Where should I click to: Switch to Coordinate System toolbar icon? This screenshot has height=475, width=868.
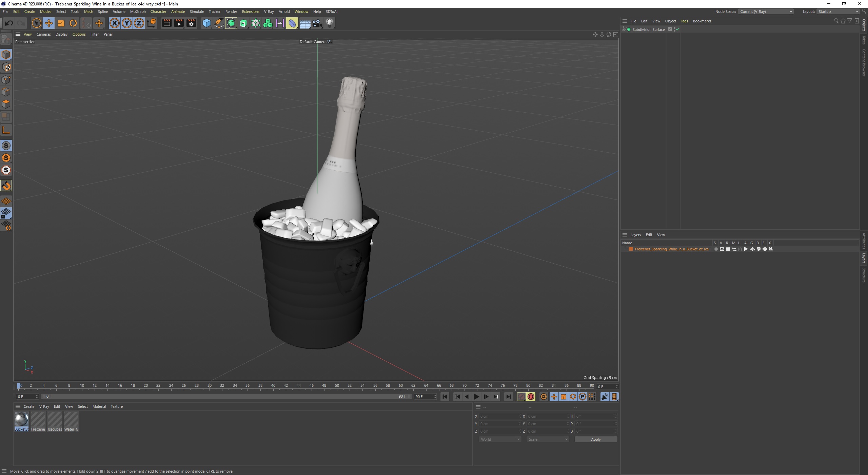[x=152, y=23]
